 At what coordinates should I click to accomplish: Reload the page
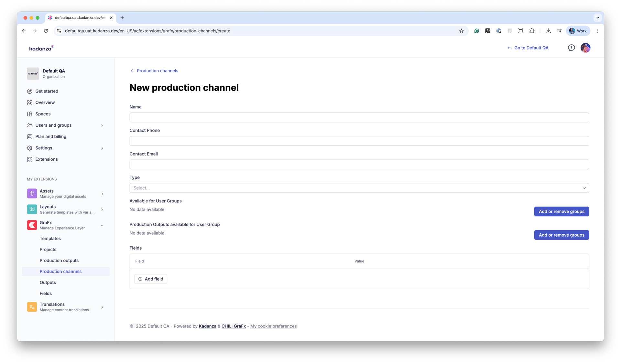coord(46,31)
